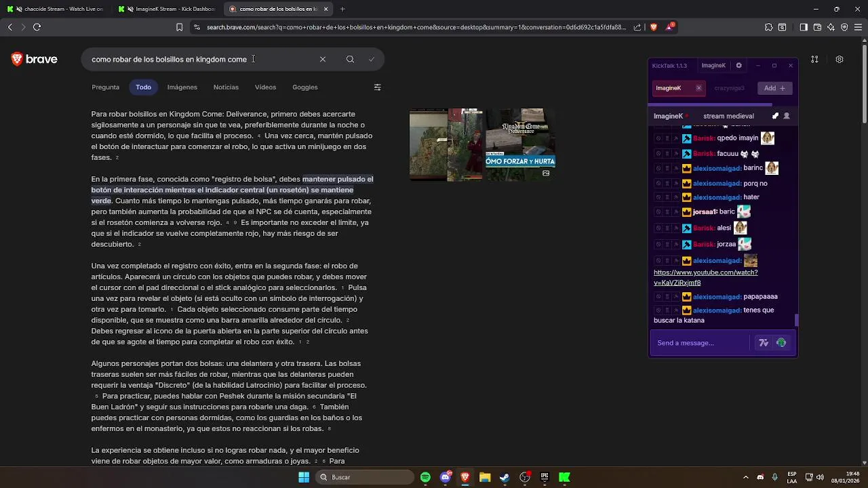Click jorsaa1 username in chat
This screenshot has width=868, height=488.
point(705,211)
